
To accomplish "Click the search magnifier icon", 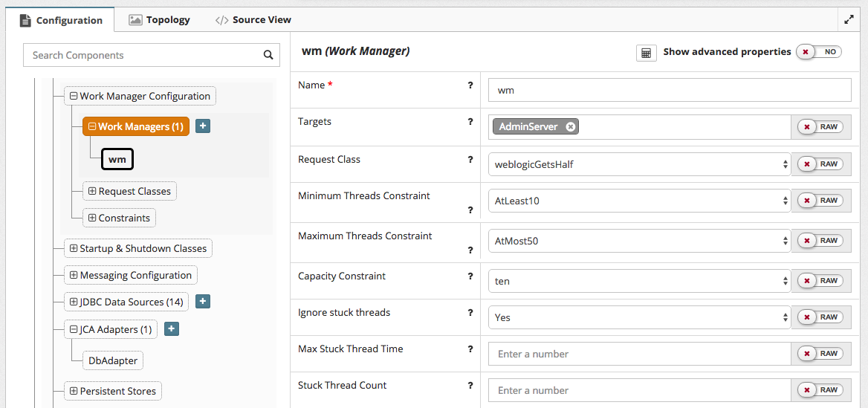I will pyautogui.click(x=268, y=55).
